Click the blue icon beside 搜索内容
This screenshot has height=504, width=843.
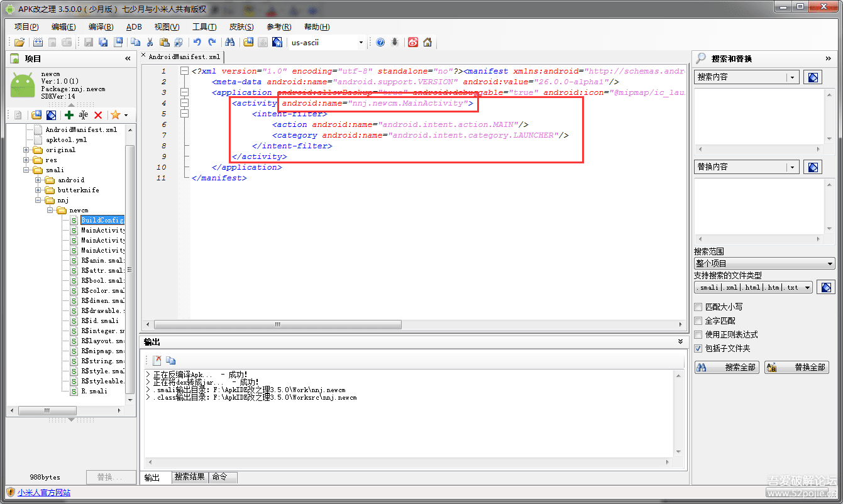tap(813, 77)
